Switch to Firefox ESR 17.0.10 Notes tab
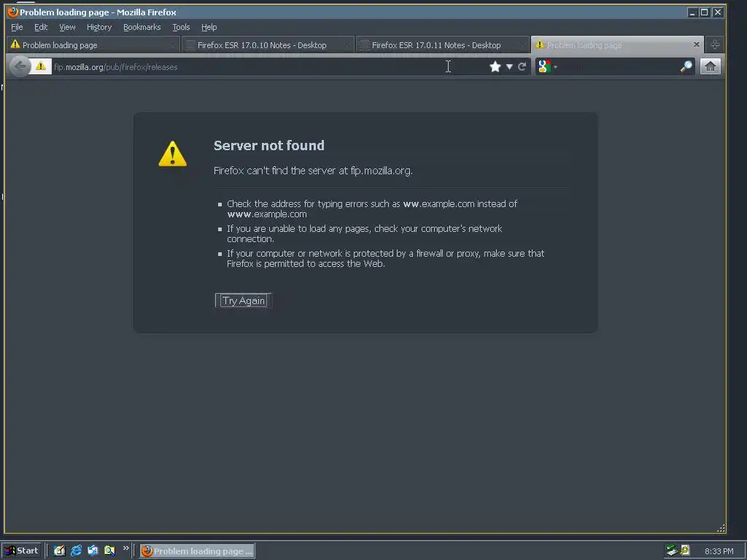Viewport: 747px width, 560px height. (x=268, y=44)
